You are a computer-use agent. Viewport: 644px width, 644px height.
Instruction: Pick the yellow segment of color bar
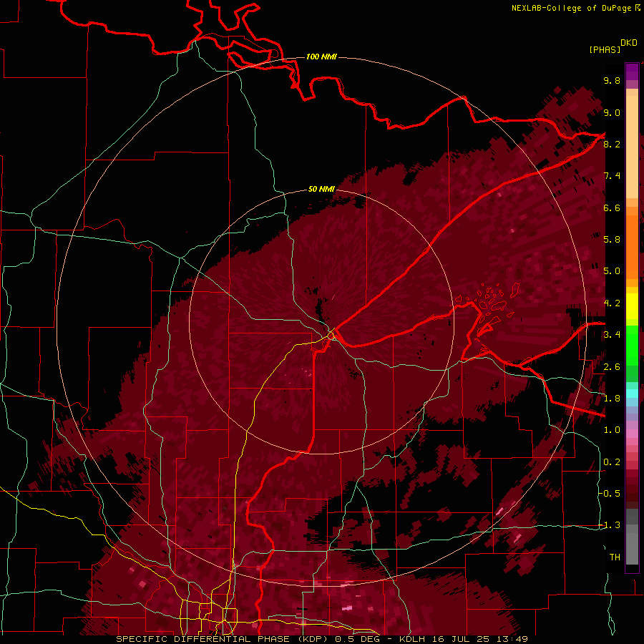tap(632, 306)
